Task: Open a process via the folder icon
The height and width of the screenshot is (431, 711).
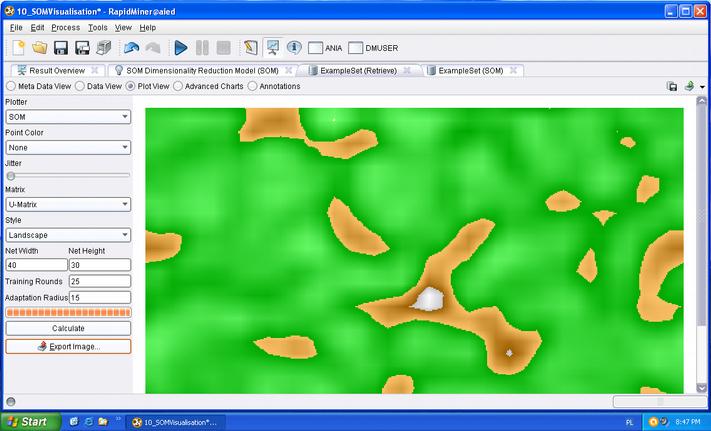Action: pyautogui.click(x=39, y=48)
